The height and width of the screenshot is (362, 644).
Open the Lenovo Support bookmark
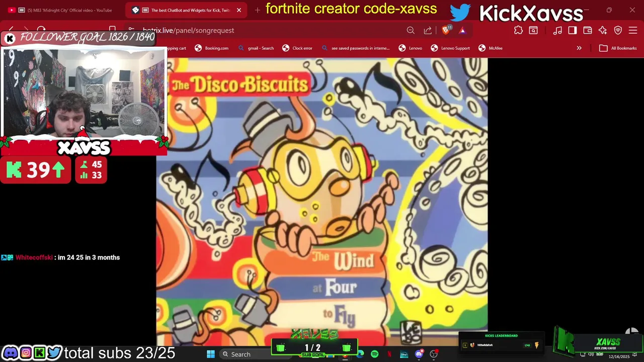pyautogui.click(x=450, y=48)
